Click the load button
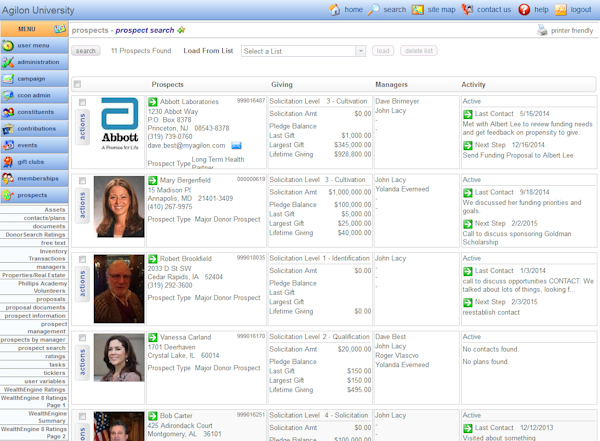600x441 pixels. (x=383, y=51)
